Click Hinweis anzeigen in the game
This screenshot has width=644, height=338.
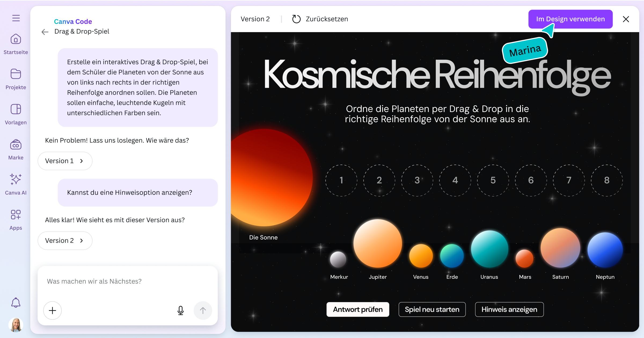pos(509,309)
